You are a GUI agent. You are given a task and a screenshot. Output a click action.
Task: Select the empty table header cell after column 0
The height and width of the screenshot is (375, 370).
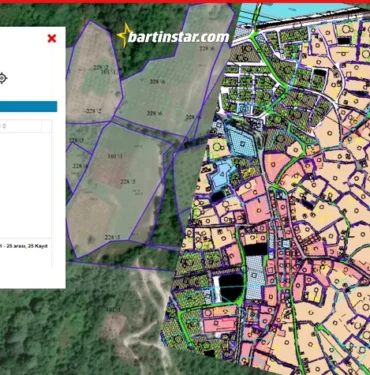coord(46,126)
